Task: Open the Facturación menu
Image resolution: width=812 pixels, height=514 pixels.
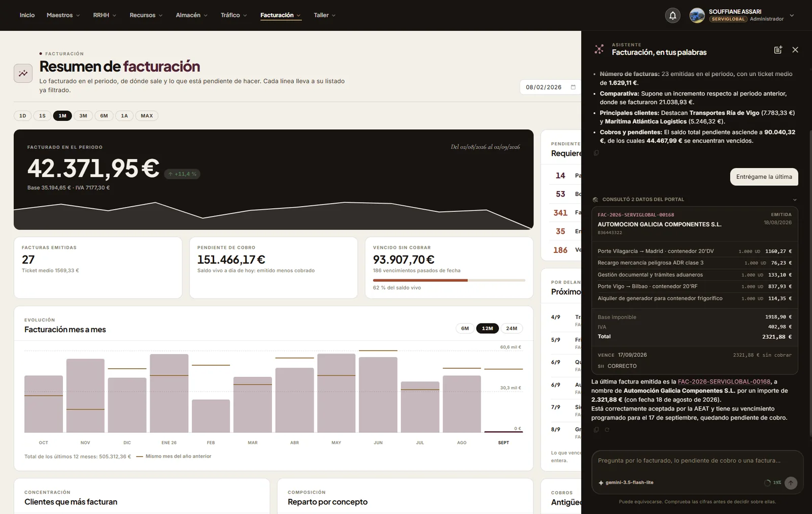Action: pos(281,15)
